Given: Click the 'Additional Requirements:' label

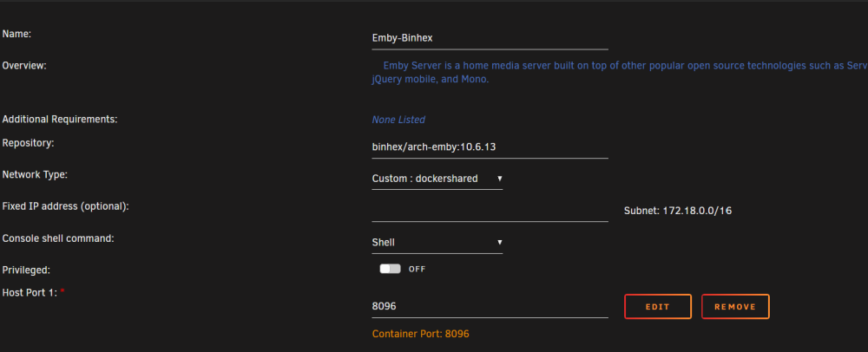Looking at the screenshot, I should (60, 120).
